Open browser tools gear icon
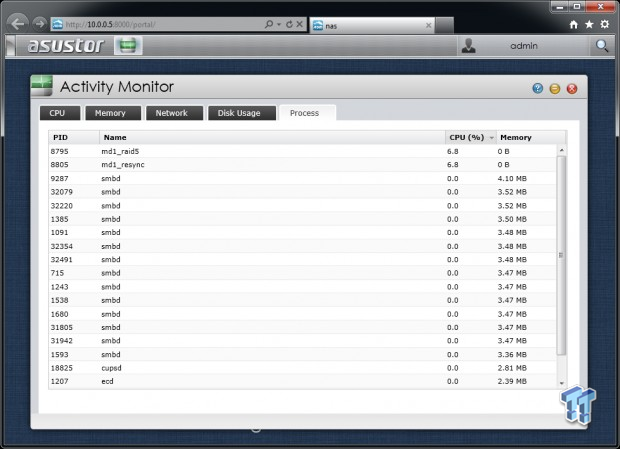The width and height of the screenshot is (620, 449). tap(605, 25)
